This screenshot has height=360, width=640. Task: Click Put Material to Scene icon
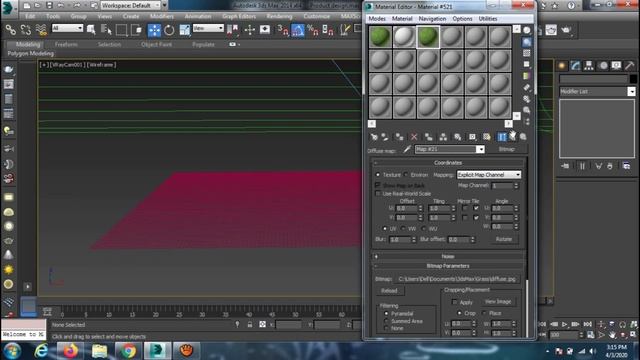385,137
